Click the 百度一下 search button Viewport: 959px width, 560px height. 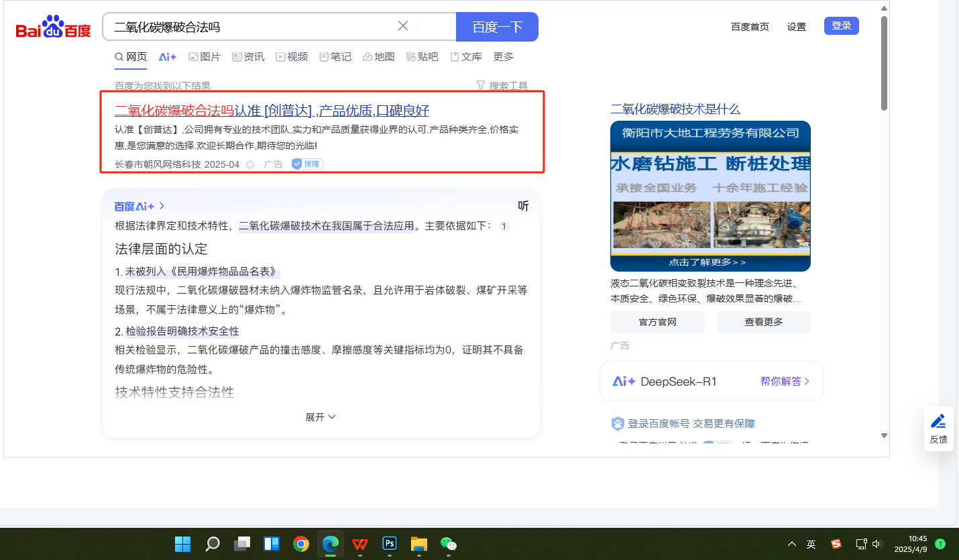tap(497, 27)
